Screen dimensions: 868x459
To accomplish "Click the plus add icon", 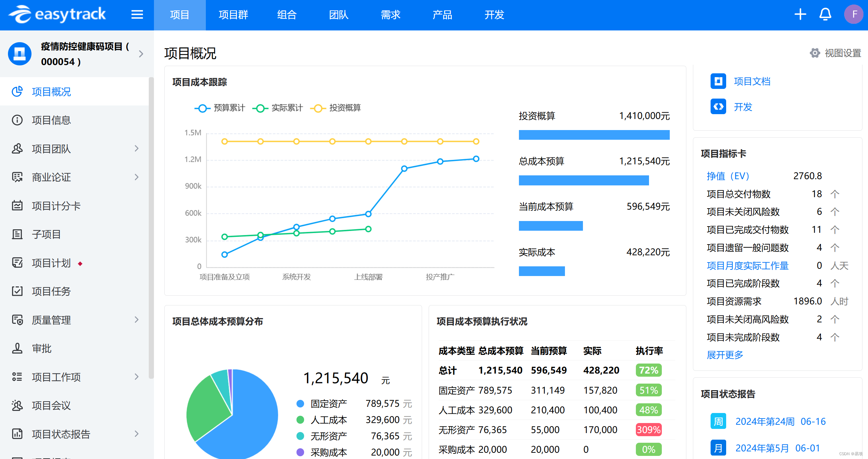I will [800, 15].
